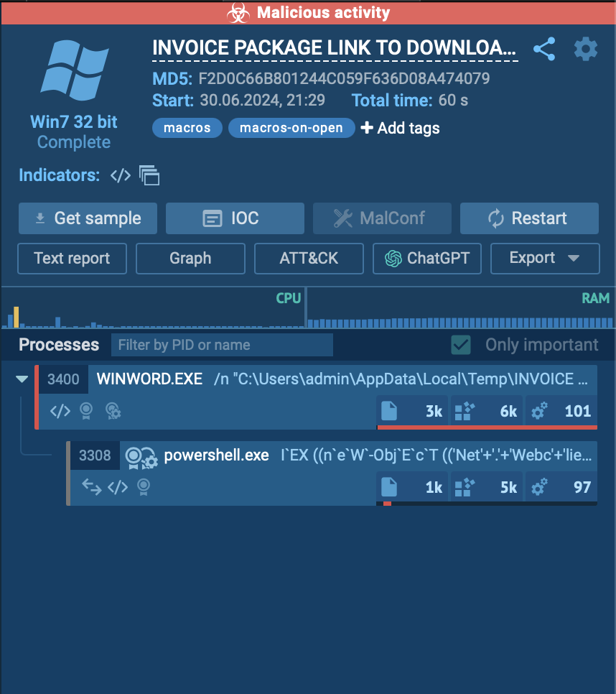The image size is (616, 694).
Task: Click registry count 6k for WINWORD.EXE
Action: pos(487,411)
